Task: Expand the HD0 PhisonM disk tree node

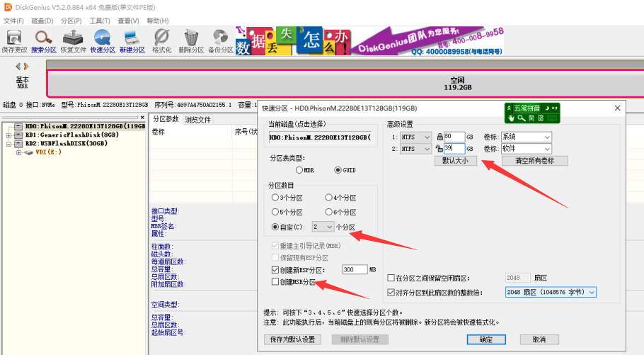Action: [x=8, y=126]
